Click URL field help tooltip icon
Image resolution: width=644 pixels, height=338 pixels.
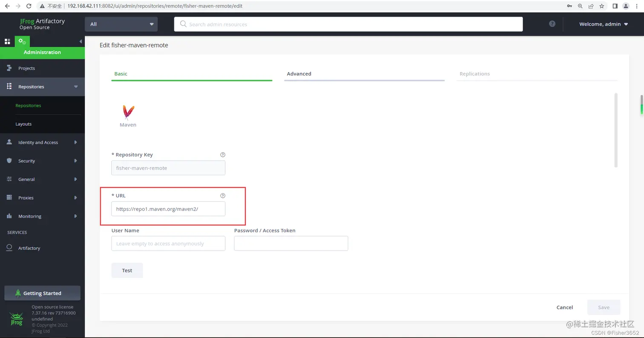click(x=222, y=196)
